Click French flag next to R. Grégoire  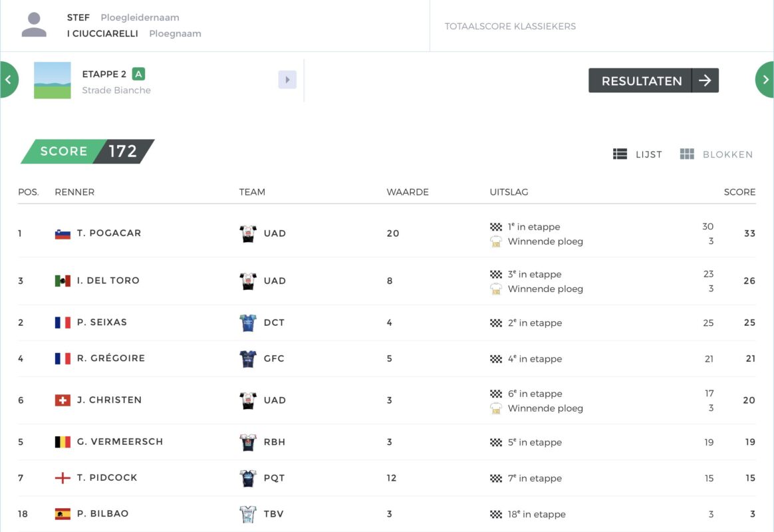coord(63,358)
